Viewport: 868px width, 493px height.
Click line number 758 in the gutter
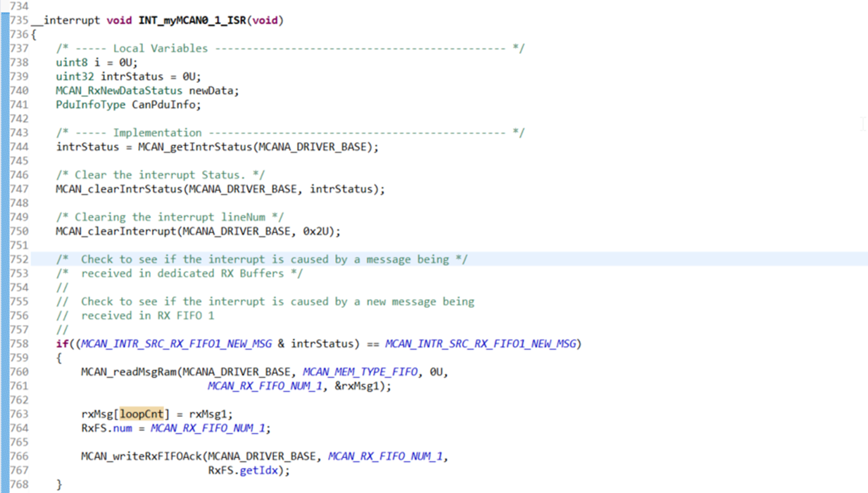pyautogui.click(x=19, y=343)
